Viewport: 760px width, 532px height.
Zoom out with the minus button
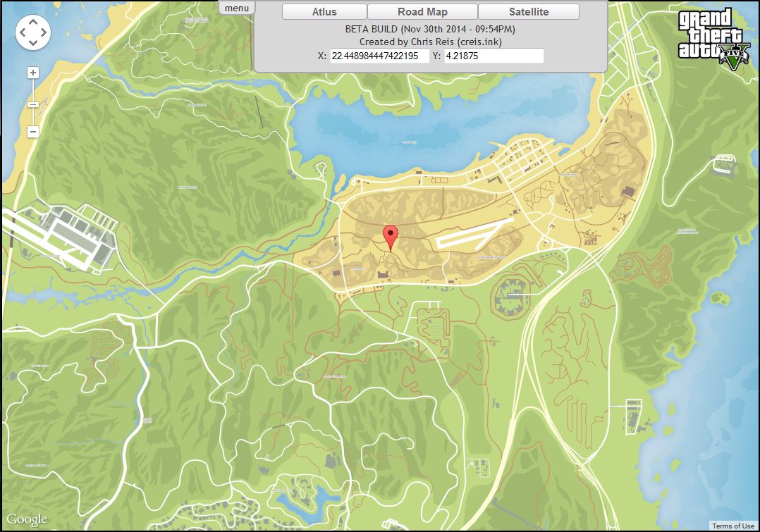[x=33, y=131]
